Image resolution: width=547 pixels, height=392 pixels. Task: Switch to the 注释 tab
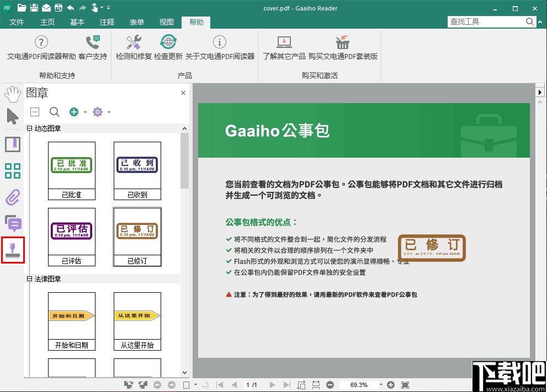(x=107, y=22)
